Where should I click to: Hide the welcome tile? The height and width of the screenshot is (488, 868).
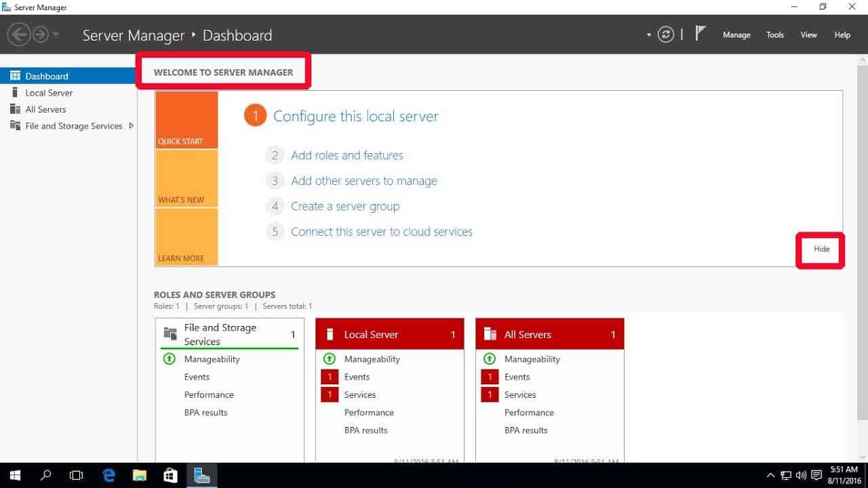coord(821,249)
